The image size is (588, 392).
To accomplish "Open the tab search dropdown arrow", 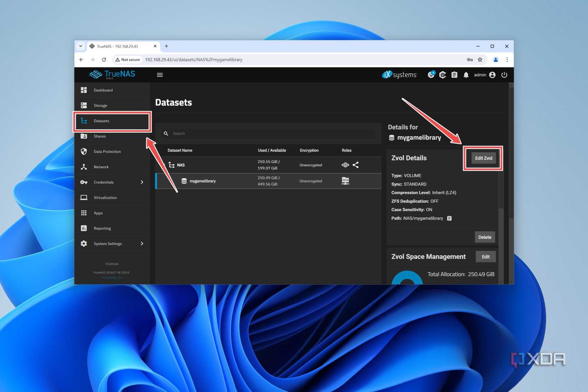I will coord(81,46).
